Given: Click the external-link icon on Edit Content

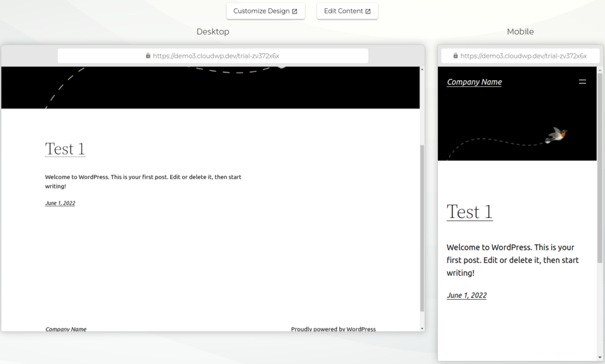Looking at the screenshot, I should click(x=368, y=11).
